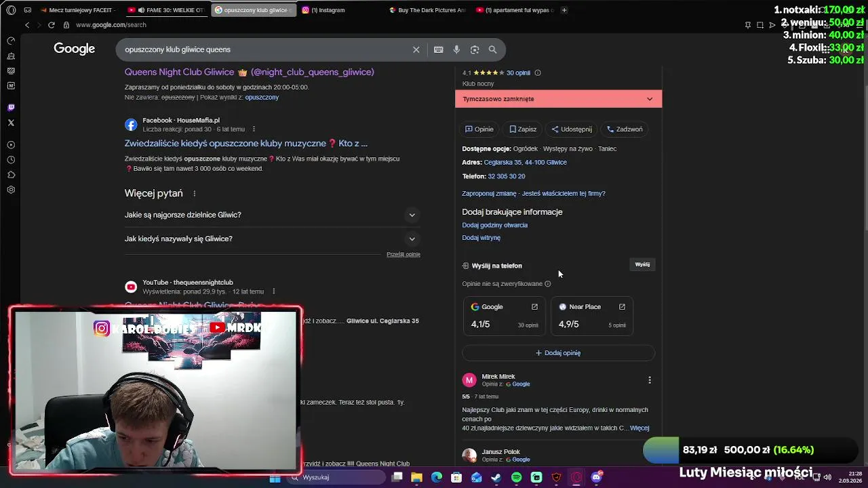Image resolution: width=868 pixels, height=488 pixels.
Task: Open the history clock icon in sidebar
Action: pyautogui.click(x=11, y=160)
